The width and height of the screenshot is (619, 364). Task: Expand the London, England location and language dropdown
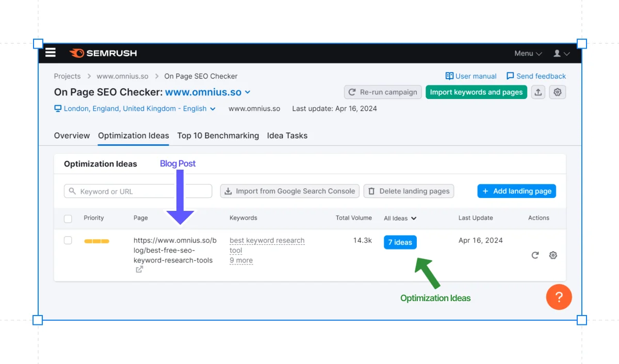point(135,108)
